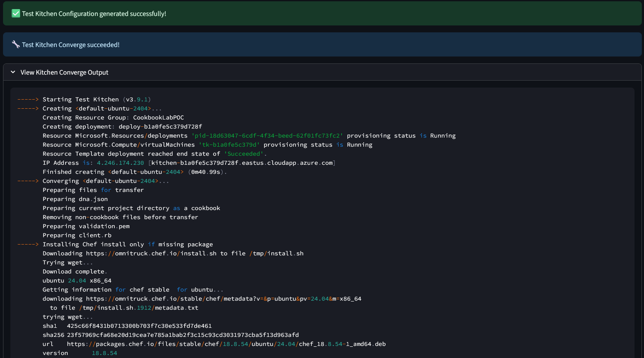Screen dimensions: 644x358
Task: Click the arrow marker before 'Converging <default-ubuntu-2404>'
Action: (28, 181)
